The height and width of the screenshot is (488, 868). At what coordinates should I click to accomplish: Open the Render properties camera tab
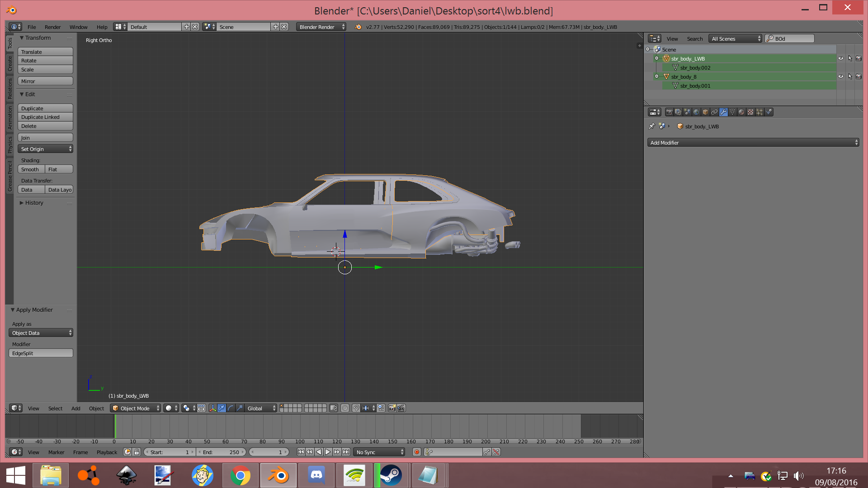(x=669, y=112)
